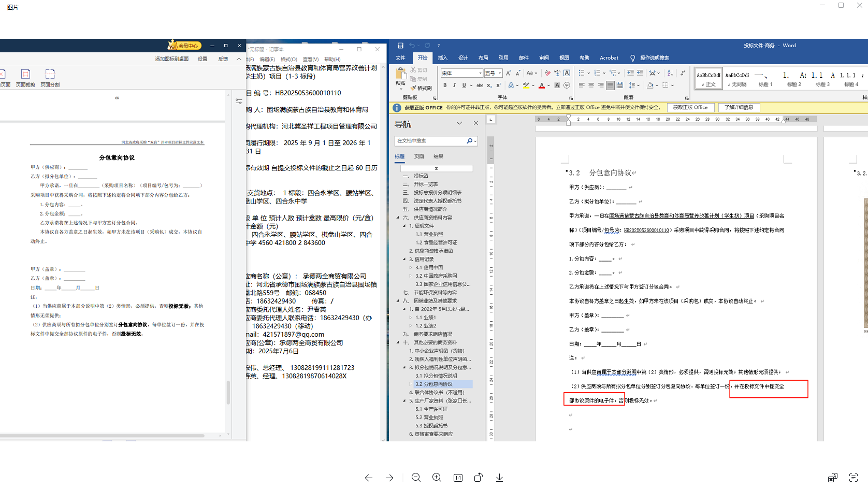Zoom out in the image viewer
The image size is (868, 489).
click(x=416, y=478)
